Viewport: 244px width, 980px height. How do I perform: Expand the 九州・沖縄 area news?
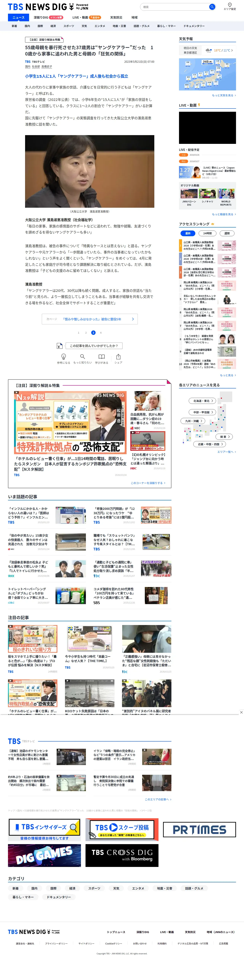click(193, 421)
